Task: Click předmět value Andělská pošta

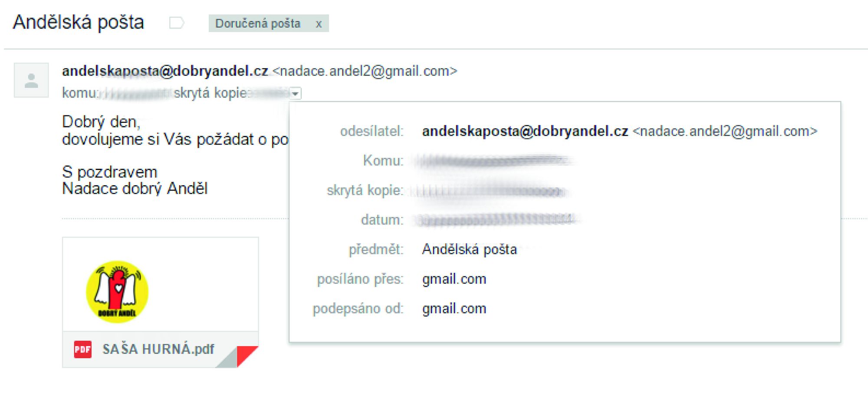Action: (470, 249)
